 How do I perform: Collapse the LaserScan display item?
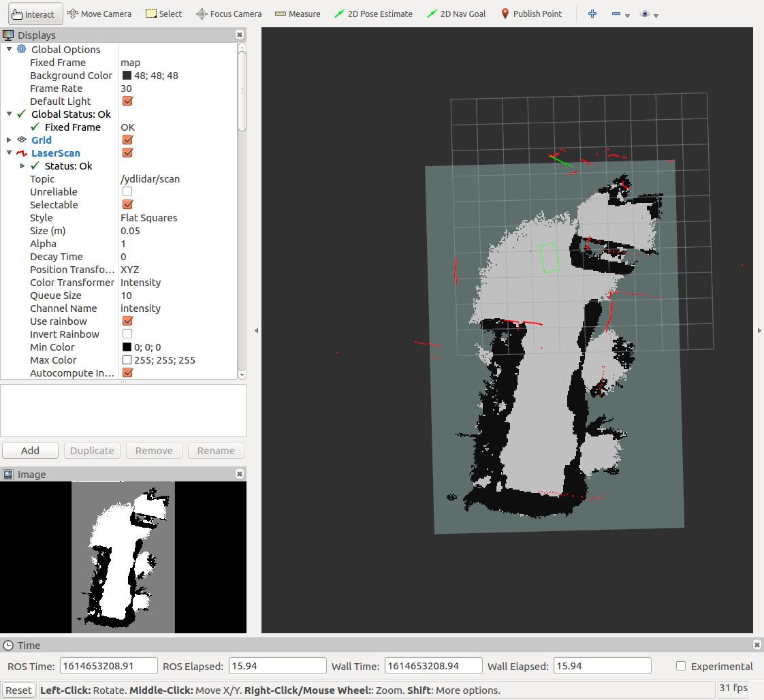point(10,153)
